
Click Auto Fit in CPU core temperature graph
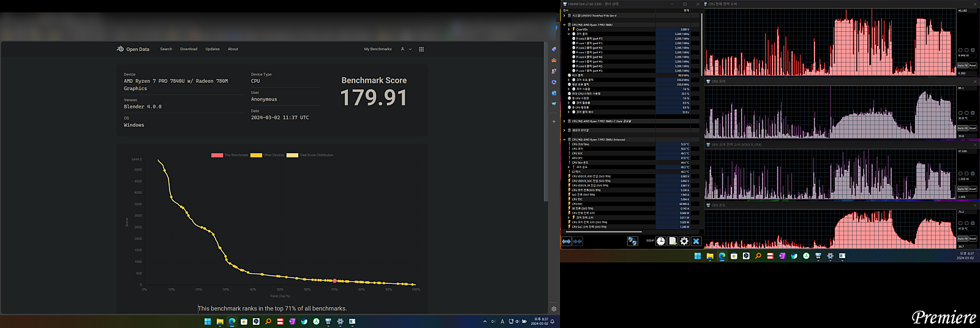(962, 128)
